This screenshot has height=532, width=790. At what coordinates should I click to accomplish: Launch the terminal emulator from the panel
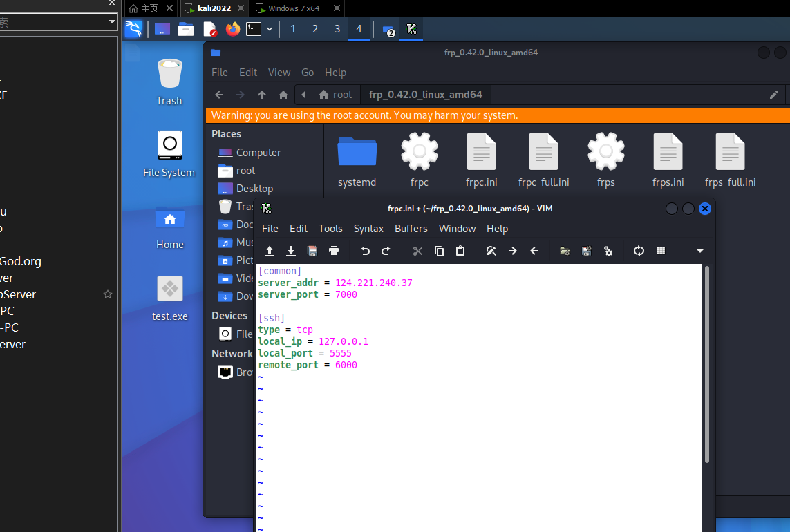[x=254, y=29]
